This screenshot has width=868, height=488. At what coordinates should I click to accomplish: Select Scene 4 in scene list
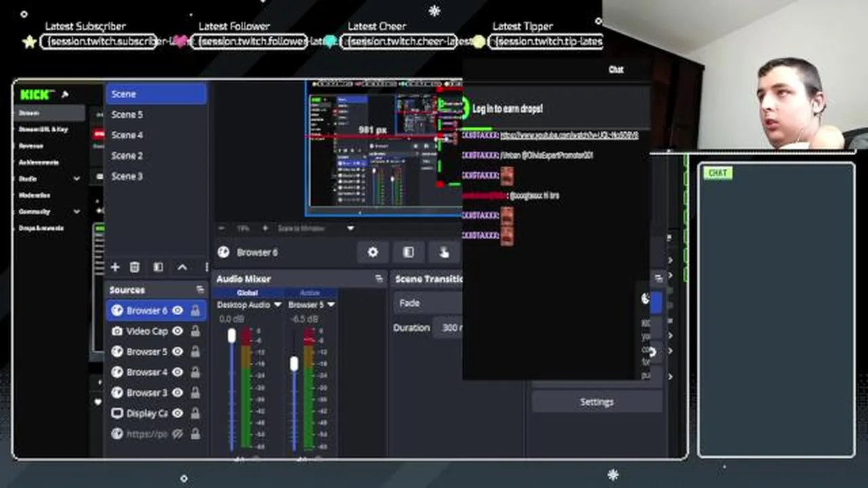(x=156, y=135)
